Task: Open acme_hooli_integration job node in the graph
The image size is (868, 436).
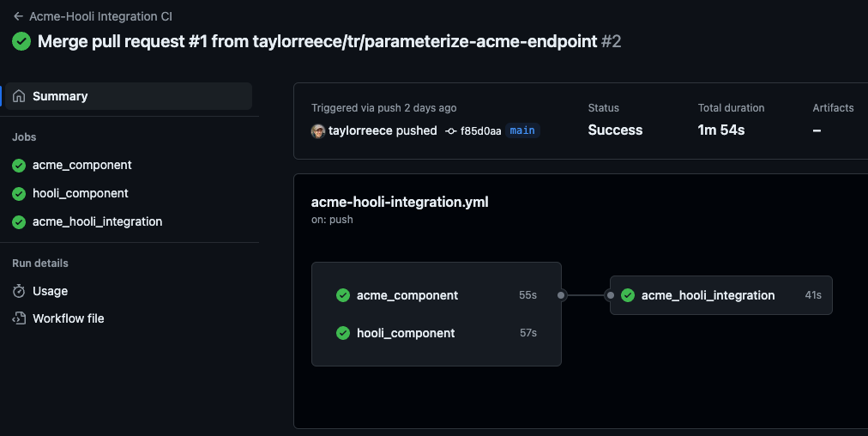Action: (720, 295)
